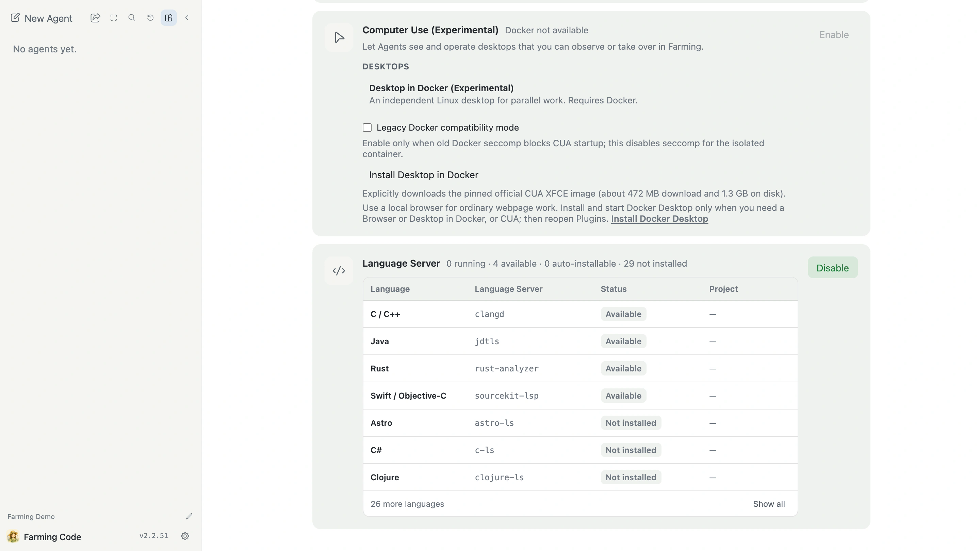Toggle Legacy Docker compatibility mode checkbox
The image size is (980, 551).
(x=367, y=128)
